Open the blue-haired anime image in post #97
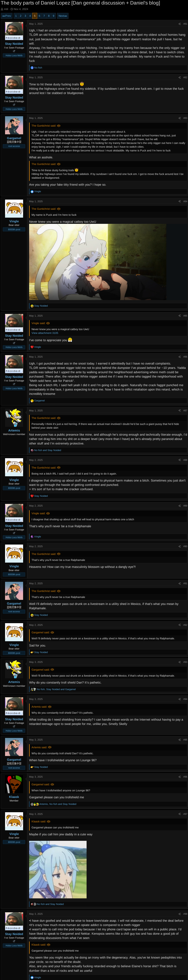188x980 pixels. (x=58, y=869)
